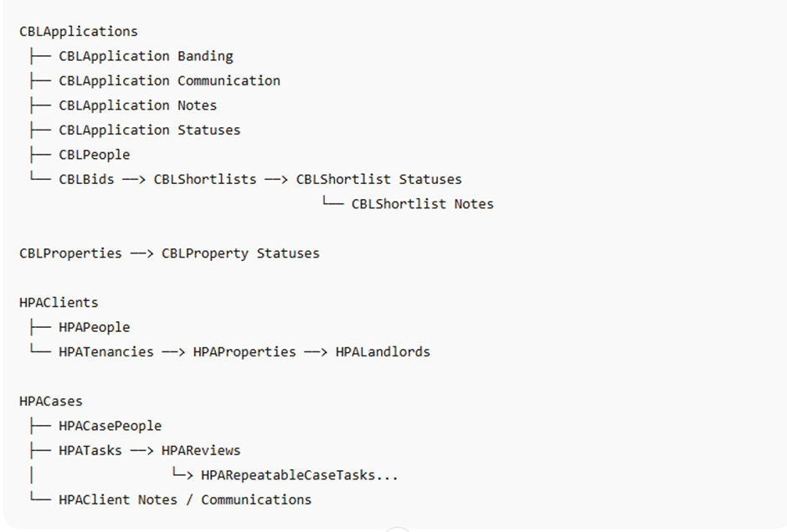Screen dimensions: 787x532
Task: Click the CBLApplications root node
Action: coord(79,32)
